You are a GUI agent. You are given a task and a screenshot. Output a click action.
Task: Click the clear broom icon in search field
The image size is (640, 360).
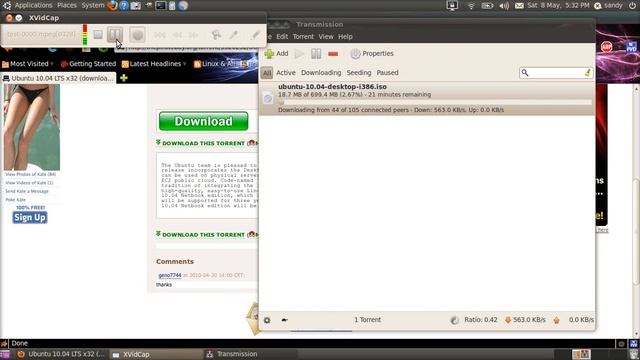pyautogui.click(x=587, y=73)
